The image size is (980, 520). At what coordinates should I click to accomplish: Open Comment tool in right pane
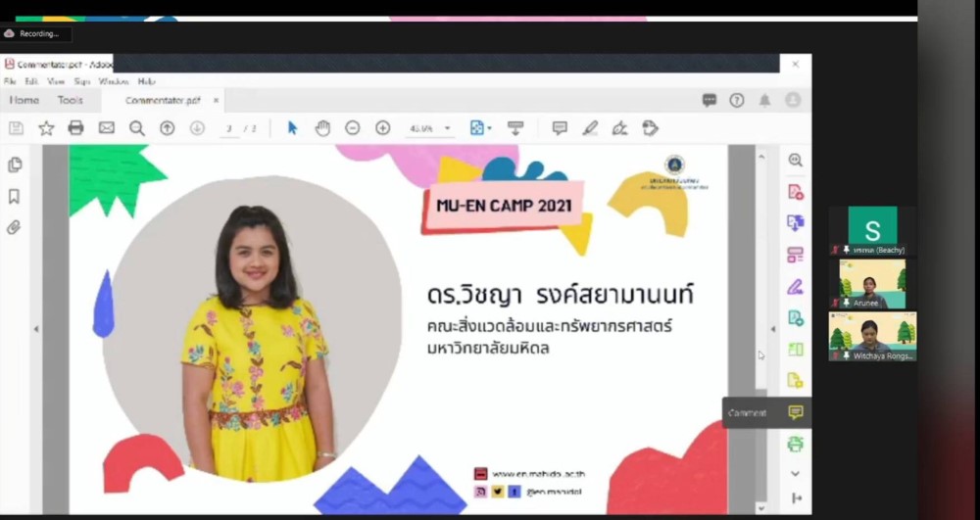795,412
